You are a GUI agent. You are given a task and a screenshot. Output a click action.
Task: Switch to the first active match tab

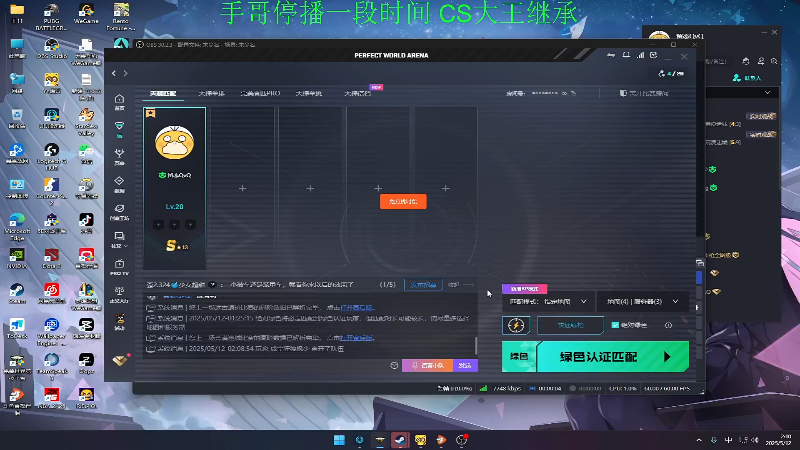163,93
